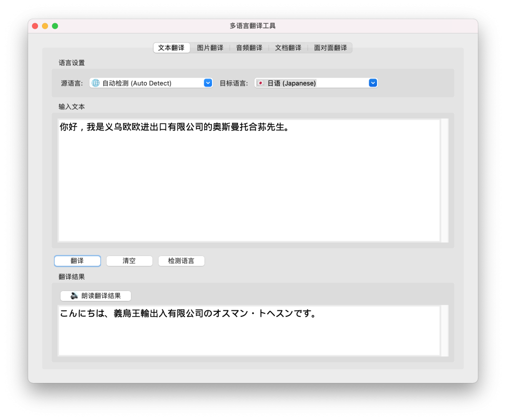Click inside the translation result text area
Screen dimensions: 506x420
tap(249, 336)
